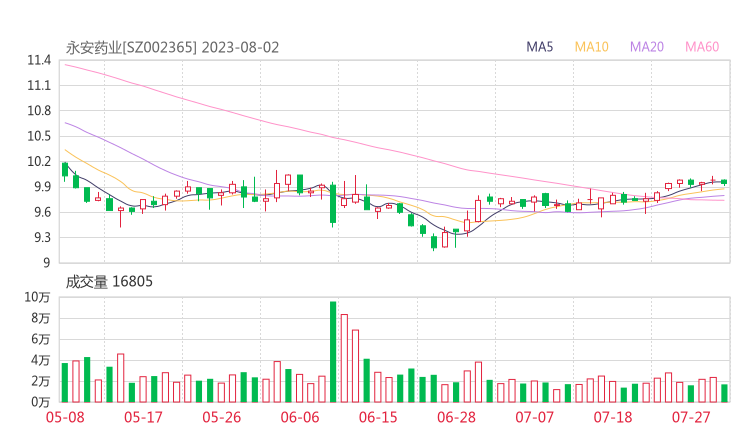Image resolution: width=740 pixels, height=440 pixels.
Task: Click the chart title 永安药业[SZ002365] 2023-08-02
Action: (172, 48)
